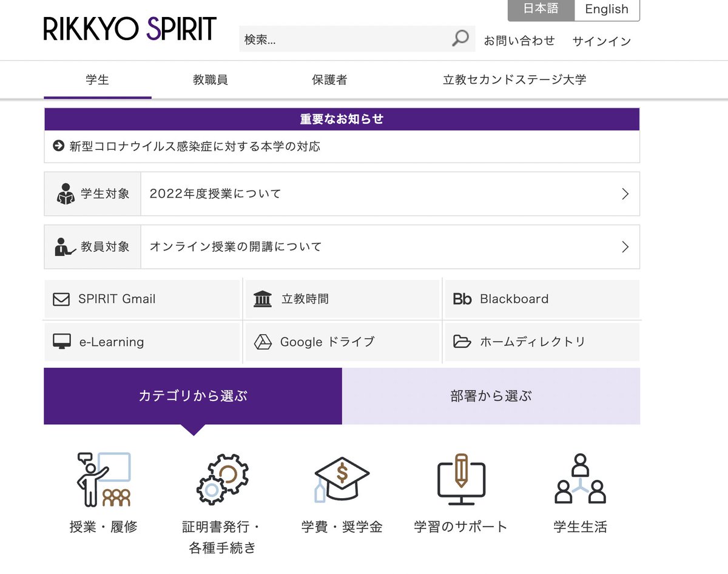Select the 立教セカンドステージ大学 tab
Viewport: 728px width, 574px height.
point(515,79)
